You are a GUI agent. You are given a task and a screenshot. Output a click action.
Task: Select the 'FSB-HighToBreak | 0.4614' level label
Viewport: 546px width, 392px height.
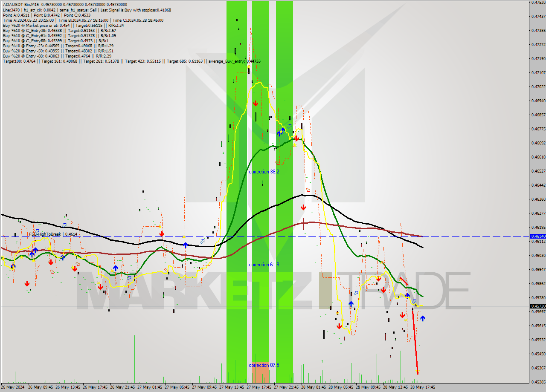[53, 234]
